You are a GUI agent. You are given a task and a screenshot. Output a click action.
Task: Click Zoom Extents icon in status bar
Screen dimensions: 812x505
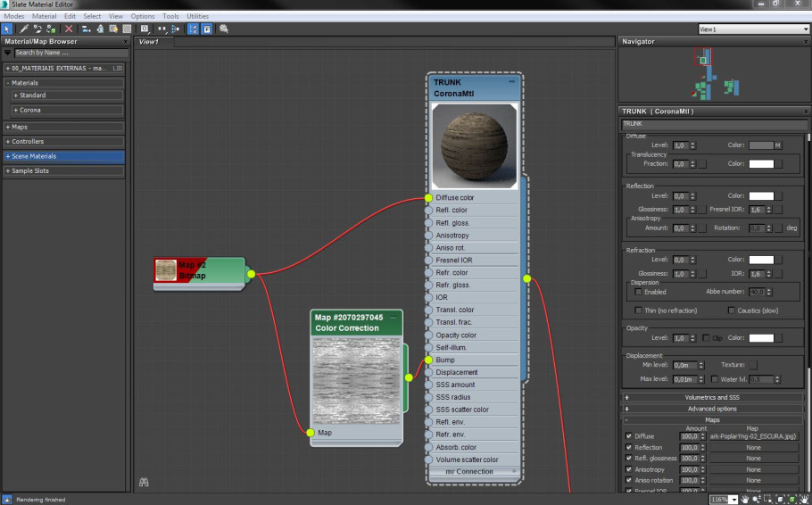pyautogui.click(x=781, y=500)
